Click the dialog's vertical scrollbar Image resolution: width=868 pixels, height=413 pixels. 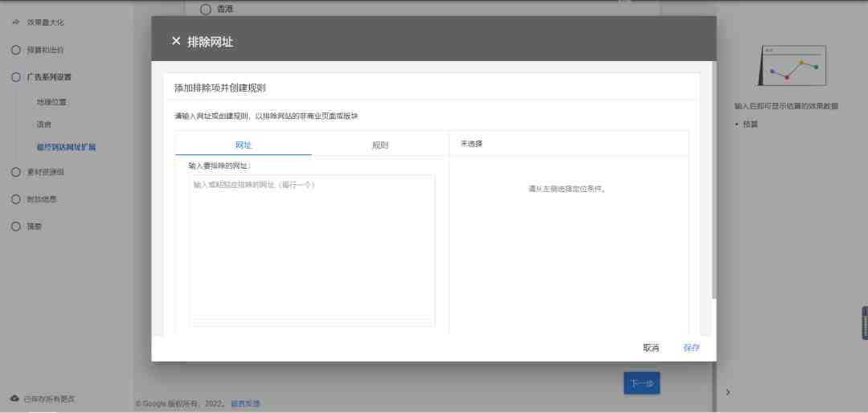714,180
